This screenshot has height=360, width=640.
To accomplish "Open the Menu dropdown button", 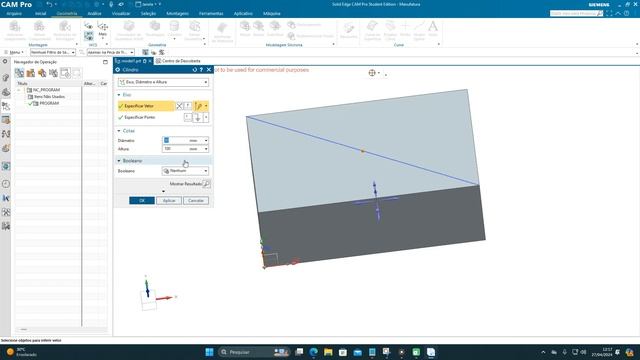I will tap(14, 52).
